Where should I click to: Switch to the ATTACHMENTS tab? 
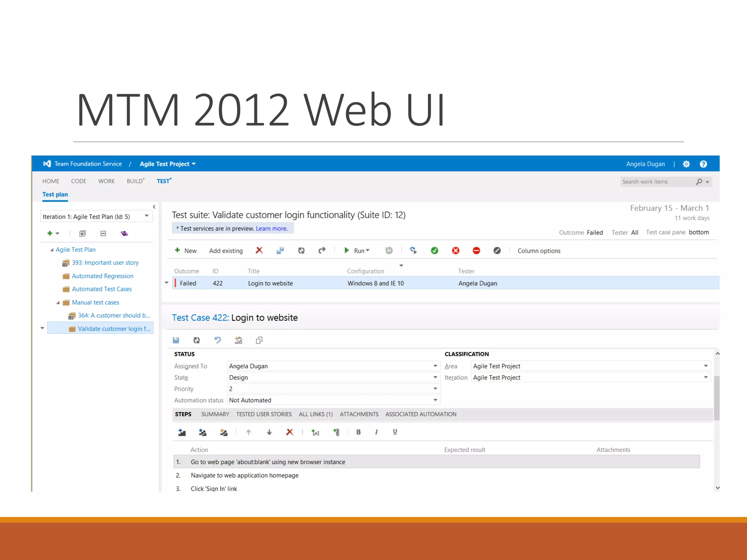359,414
